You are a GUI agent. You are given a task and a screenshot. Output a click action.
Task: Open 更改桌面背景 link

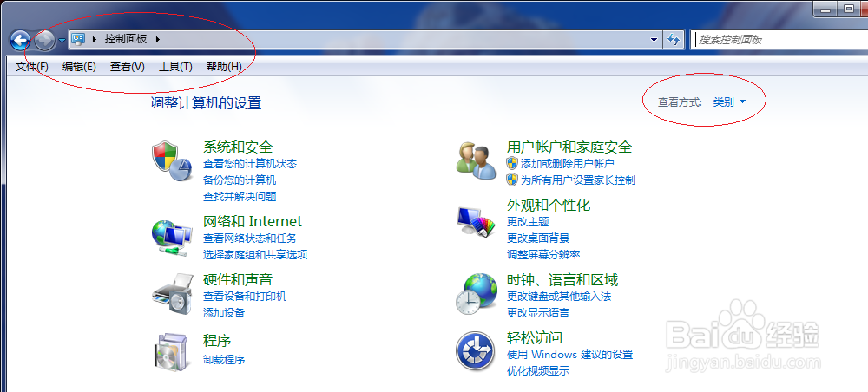click(x=538, y=238)
